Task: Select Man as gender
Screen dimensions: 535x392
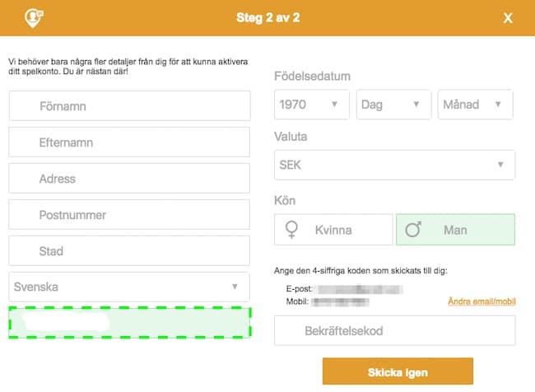Action: tap(455, 230)
